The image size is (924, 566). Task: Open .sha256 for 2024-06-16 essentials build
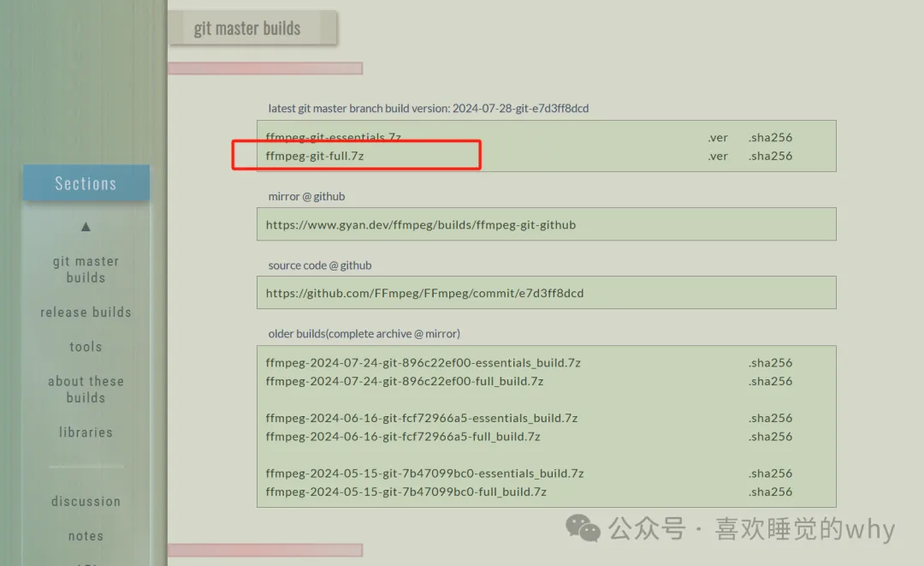pyautogui.click(x=770, y=418)
